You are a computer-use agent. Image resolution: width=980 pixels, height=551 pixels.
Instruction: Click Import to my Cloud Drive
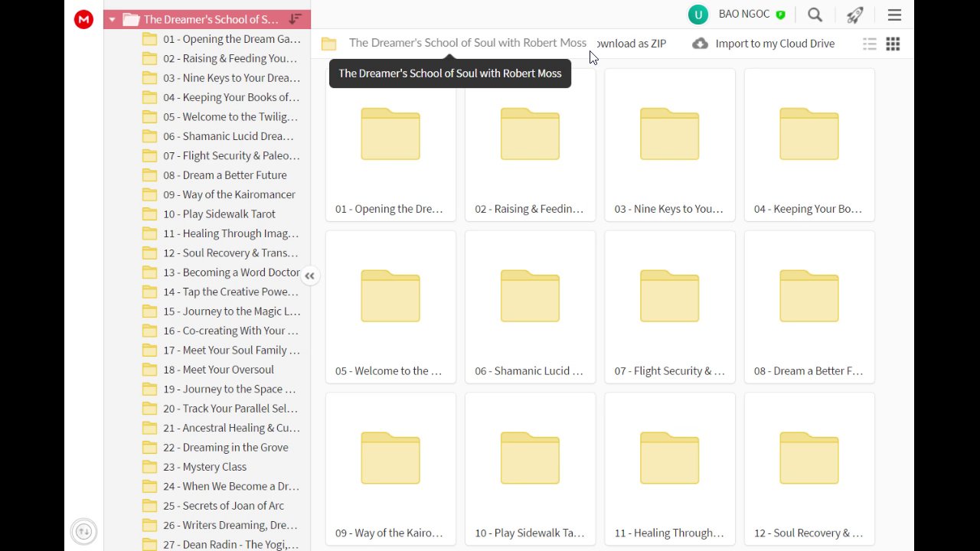tap(763, 44)
